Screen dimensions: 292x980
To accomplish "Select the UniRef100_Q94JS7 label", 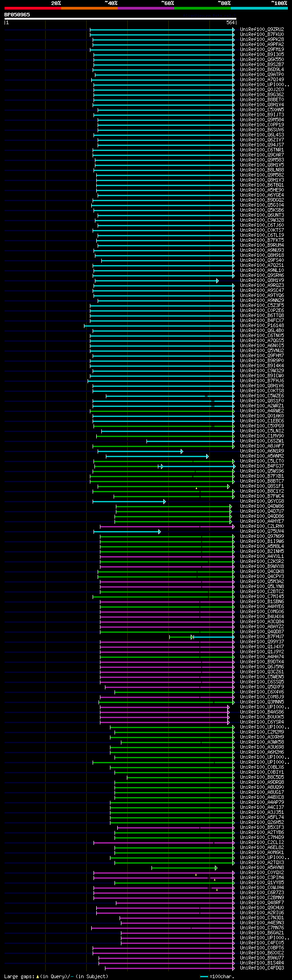I will coord(262,145).
